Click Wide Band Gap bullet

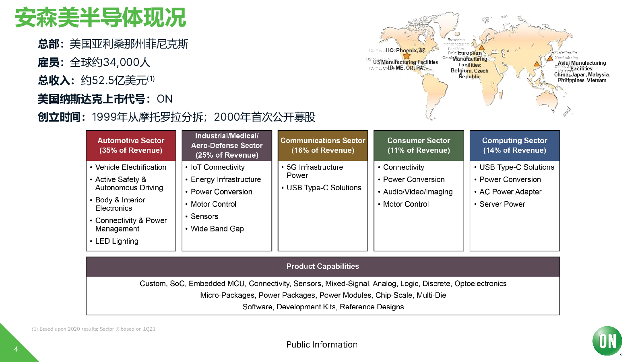(217, 229)
